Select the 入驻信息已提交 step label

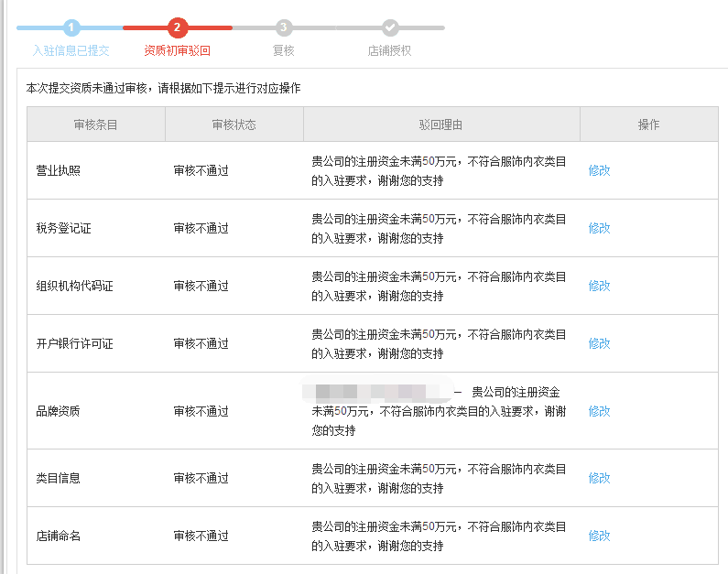[71, 51]
